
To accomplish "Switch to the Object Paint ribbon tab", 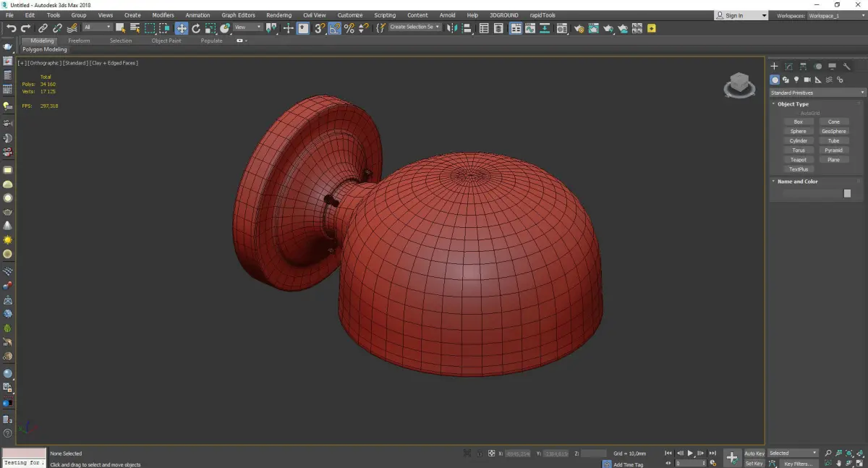I will point(166,41).
